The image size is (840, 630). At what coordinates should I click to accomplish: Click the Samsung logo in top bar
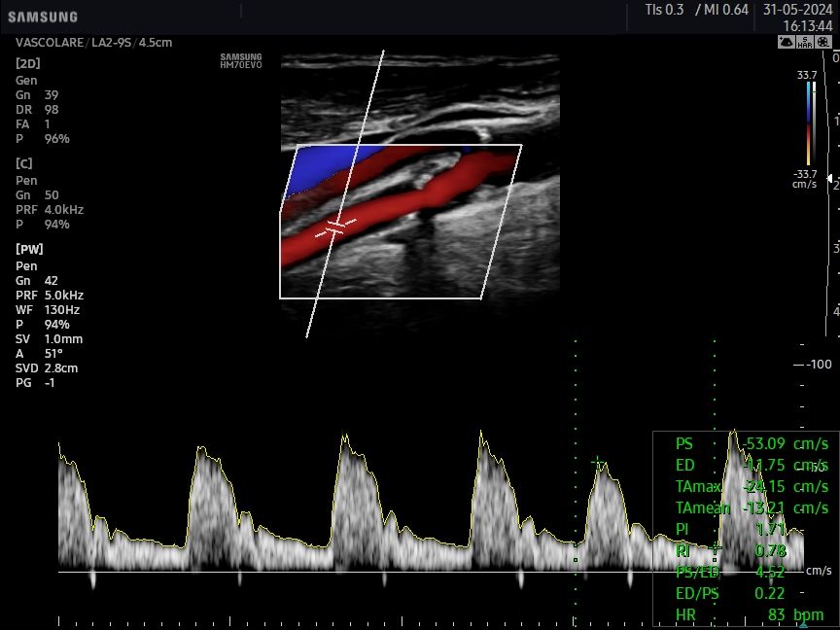43,17
